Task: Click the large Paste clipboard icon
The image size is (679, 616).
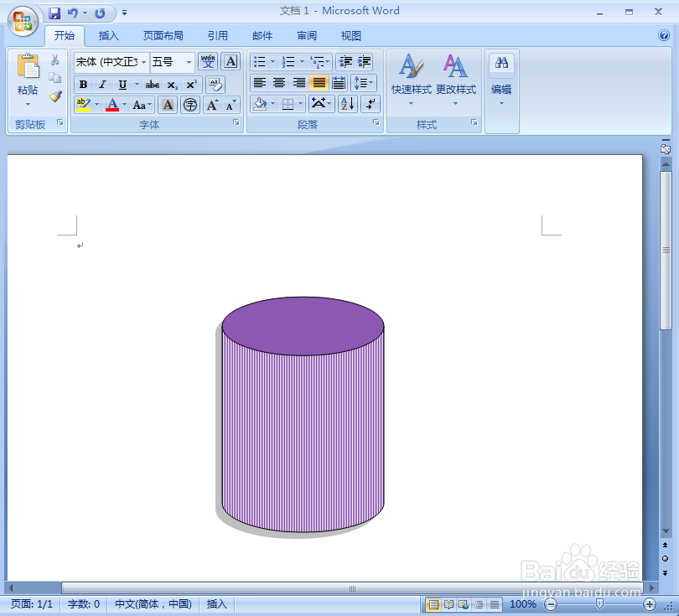Action: (29, 66)
